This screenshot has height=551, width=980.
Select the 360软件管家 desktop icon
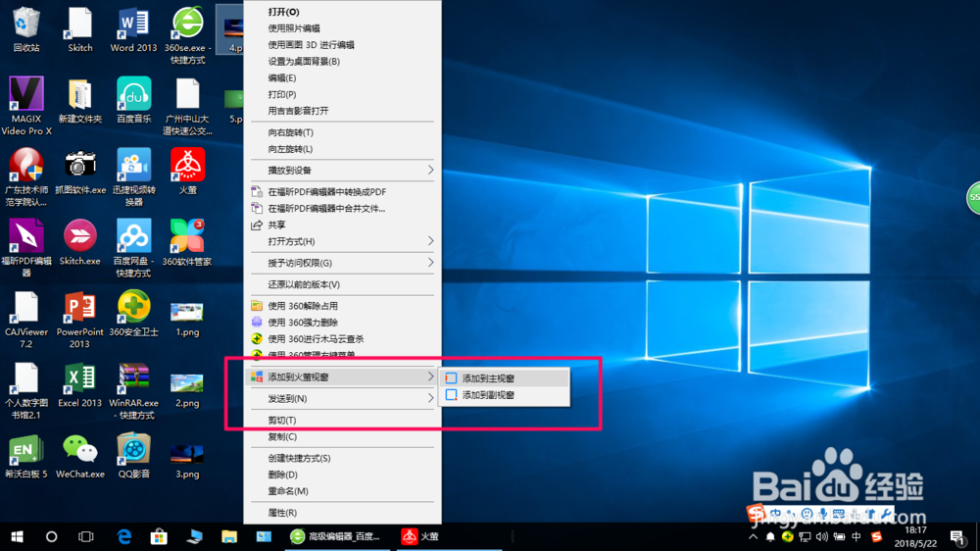(x=187, y=243)
